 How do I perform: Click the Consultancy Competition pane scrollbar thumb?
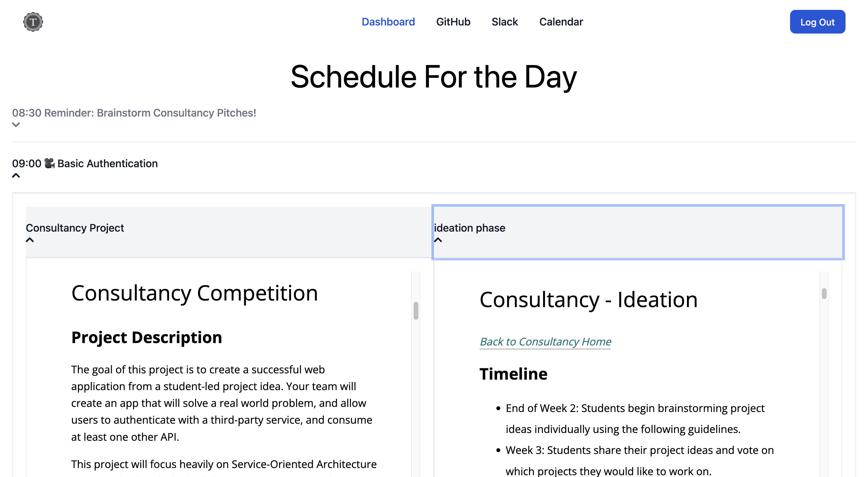(x=416, y=310)
